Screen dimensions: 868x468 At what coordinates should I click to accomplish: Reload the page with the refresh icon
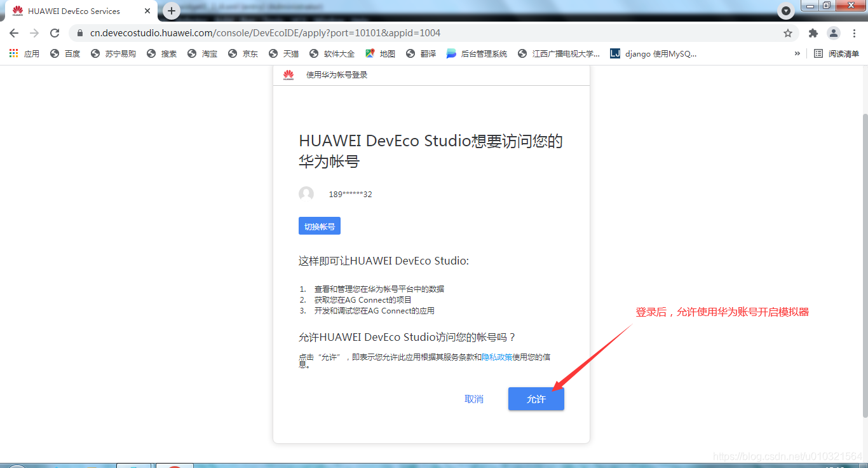point(55,33)
